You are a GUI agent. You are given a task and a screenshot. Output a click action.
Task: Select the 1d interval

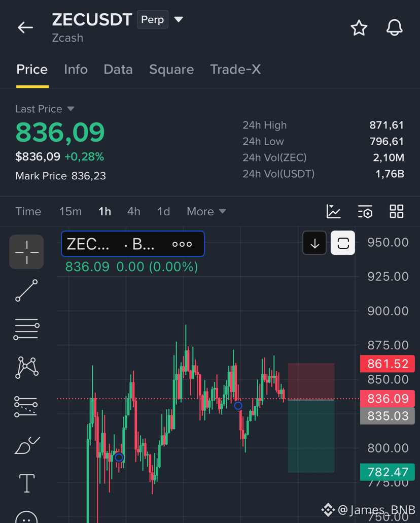click(164, 211)
